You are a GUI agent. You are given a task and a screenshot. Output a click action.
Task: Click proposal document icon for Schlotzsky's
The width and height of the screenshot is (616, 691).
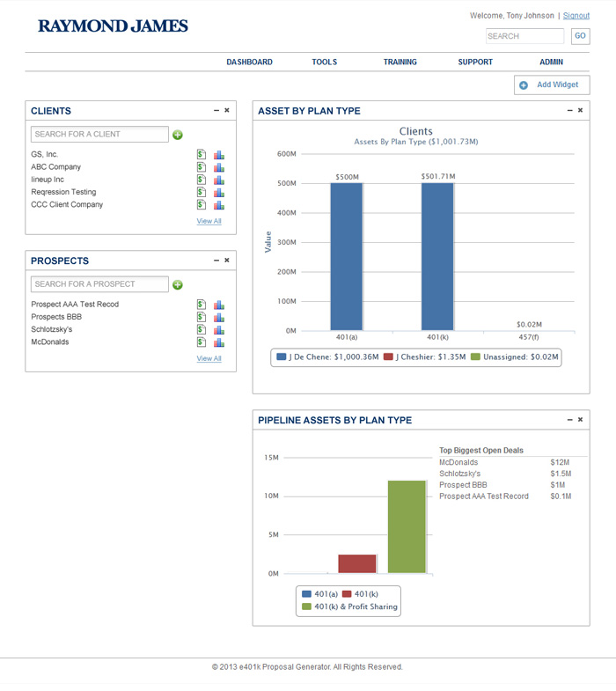pos(201,330)
